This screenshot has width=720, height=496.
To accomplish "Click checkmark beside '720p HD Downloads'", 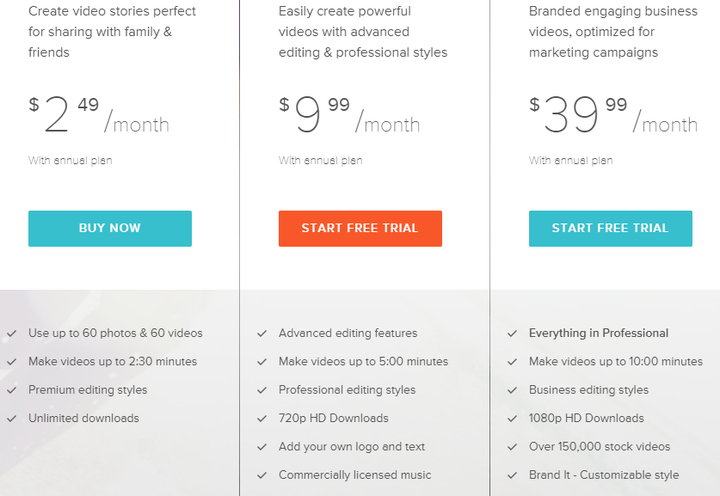I will [x=262, y=418].
